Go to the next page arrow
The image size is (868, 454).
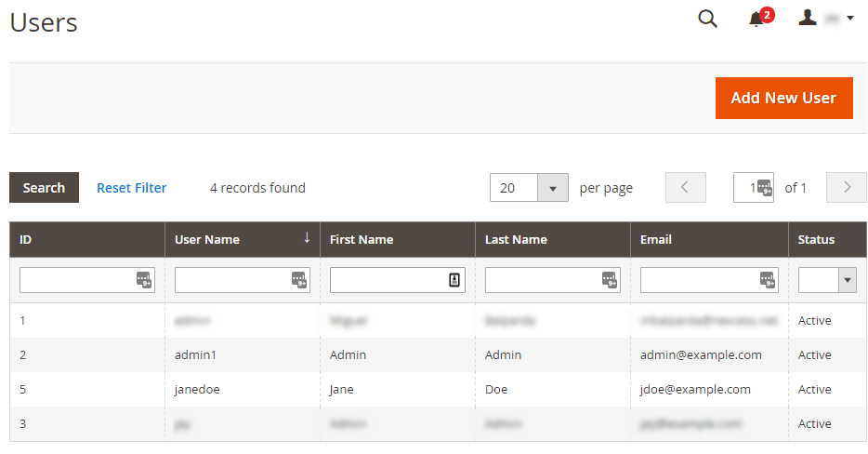[x=846, y=188]
